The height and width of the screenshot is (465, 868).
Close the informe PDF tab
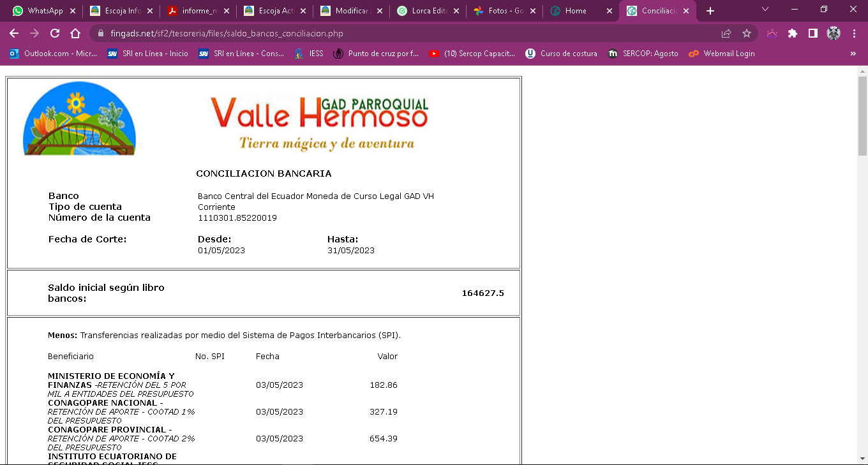tap(226, 11)
